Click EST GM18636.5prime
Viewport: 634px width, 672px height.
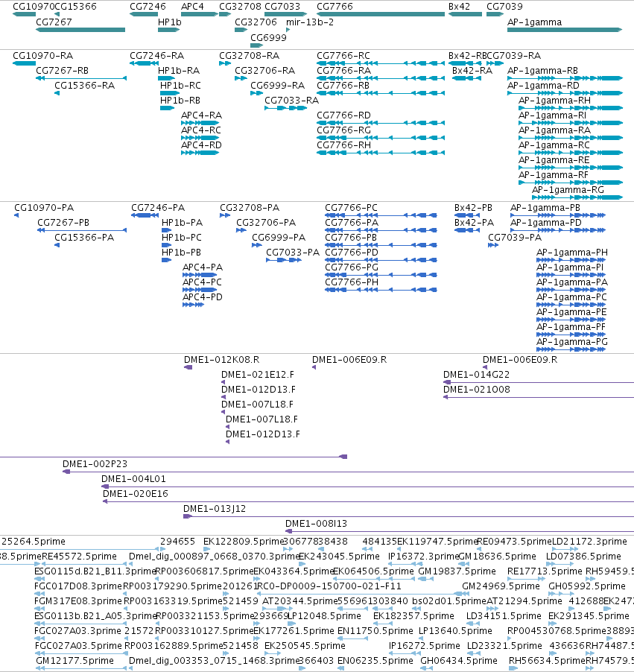(x=497, y=557)
